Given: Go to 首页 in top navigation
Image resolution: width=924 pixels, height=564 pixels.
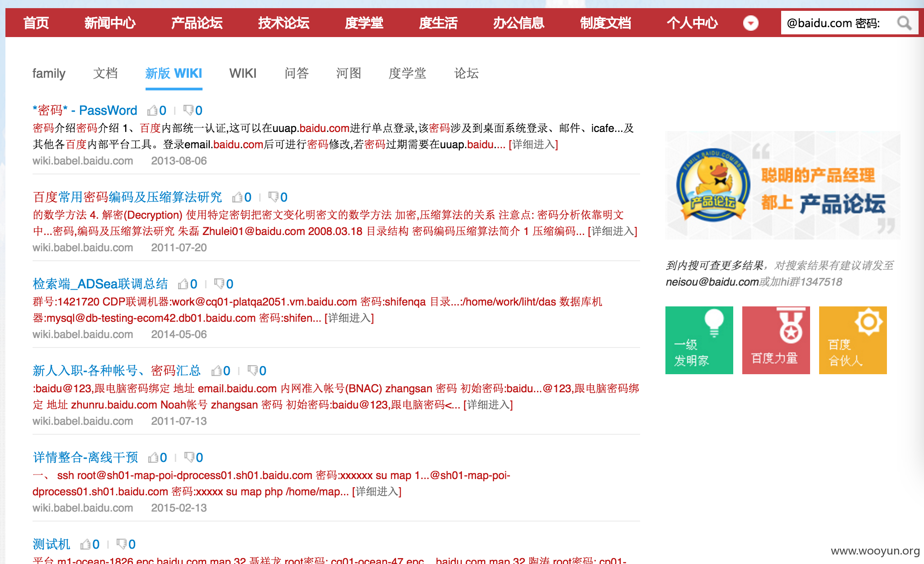Looking at the screenshot, I should (x=36, y=23).
